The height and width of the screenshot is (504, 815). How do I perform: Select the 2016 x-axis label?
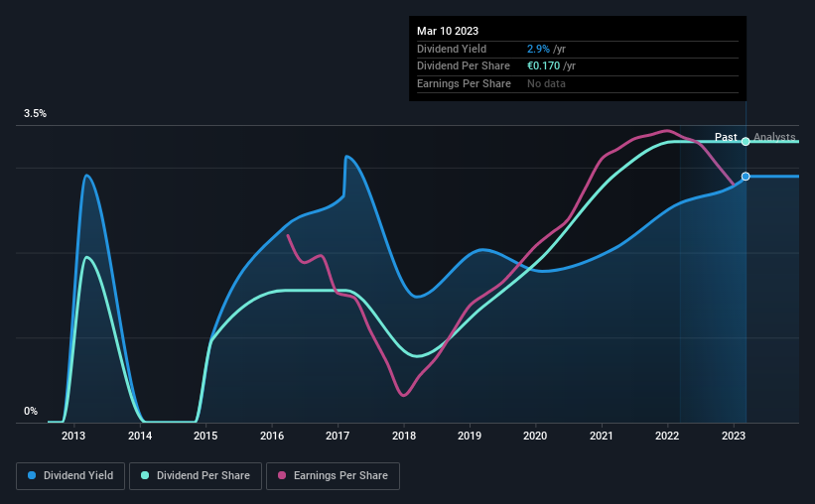(272, 436)
